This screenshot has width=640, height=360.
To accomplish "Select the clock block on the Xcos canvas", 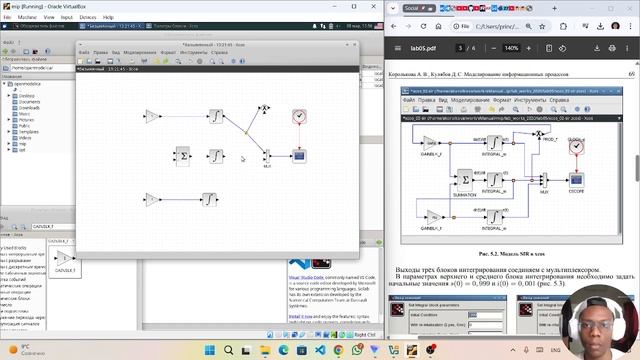I will click(299, 116).
